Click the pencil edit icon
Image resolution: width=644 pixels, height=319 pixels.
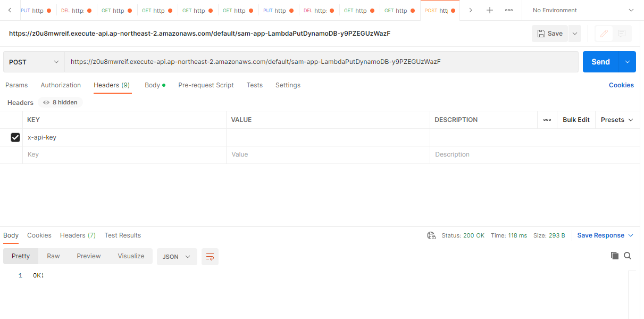pyautogui.click(x=604, y=34)
